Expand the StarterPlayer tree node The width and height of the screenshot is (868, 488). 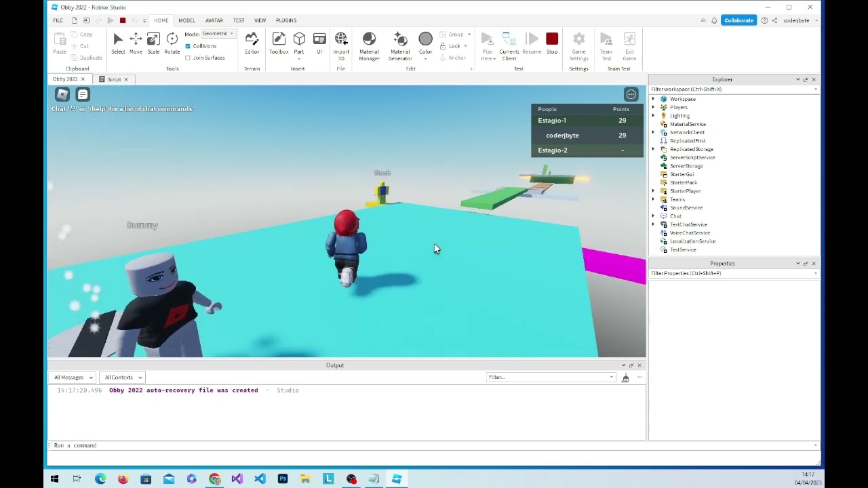click(x=654, y=191)
